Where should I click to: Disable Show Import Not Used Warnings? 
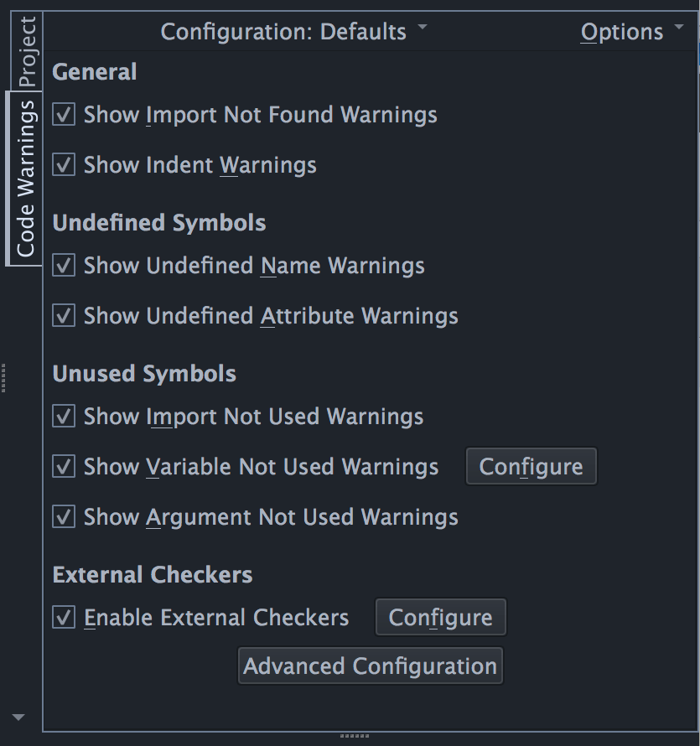[x=64, y=417]
